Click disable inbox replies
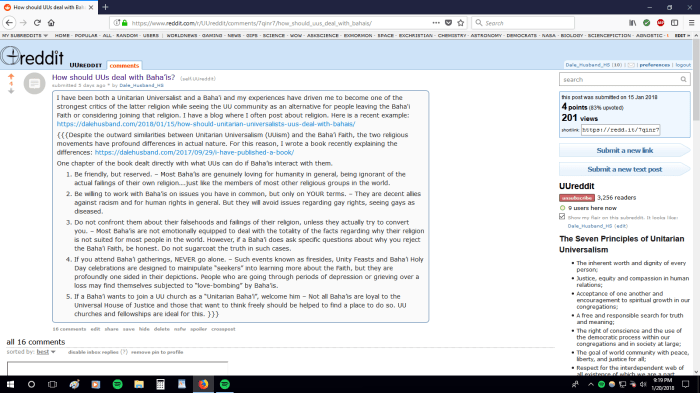This screenshot has height=393, width=700. (x=93, y=352)
